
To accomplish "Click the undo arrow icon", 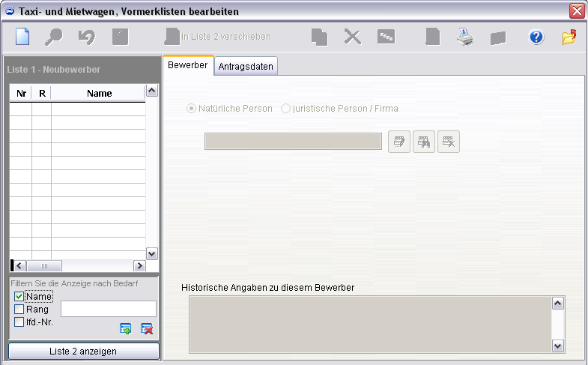I will click(x=86, y=37).
